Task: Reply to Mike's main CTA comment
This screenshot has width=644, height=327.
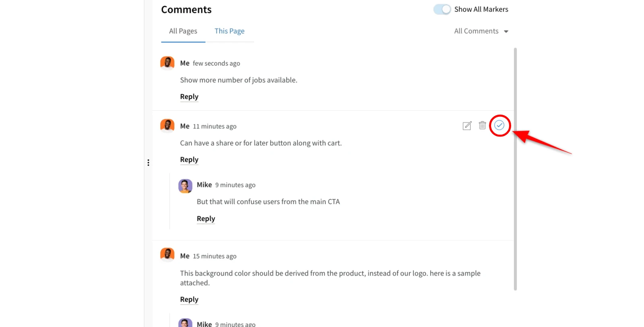Action: pos(206,219)
